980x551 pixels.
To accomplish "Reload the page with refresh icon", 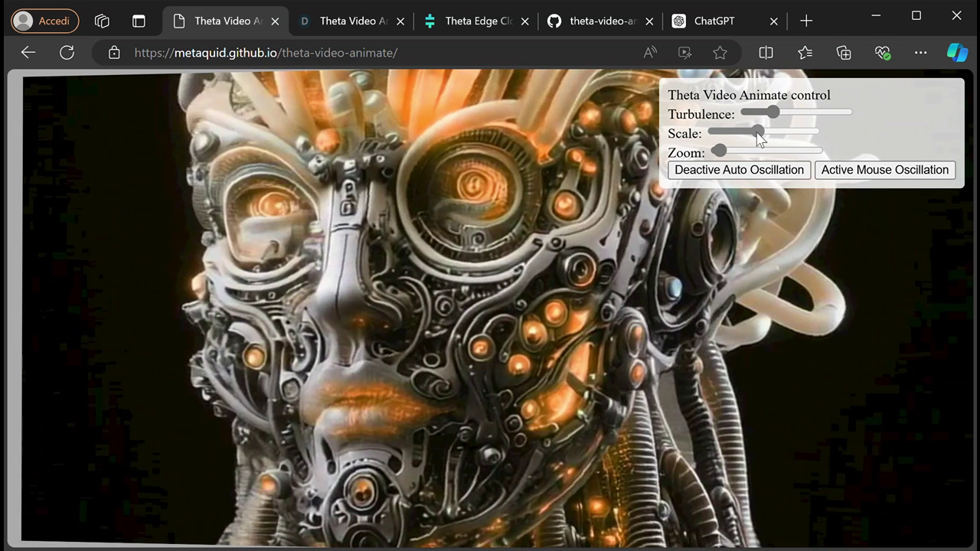I will pyautogui.click(x=67, y=53).
